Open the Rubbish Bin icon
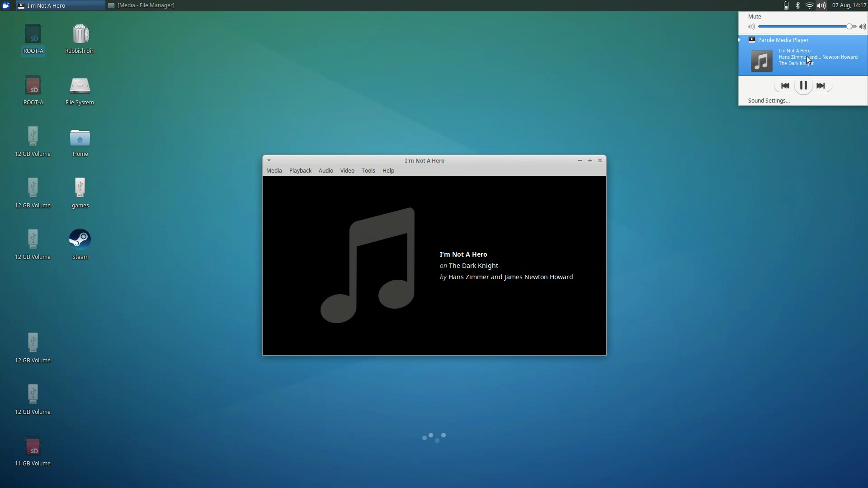 (80, 34)
